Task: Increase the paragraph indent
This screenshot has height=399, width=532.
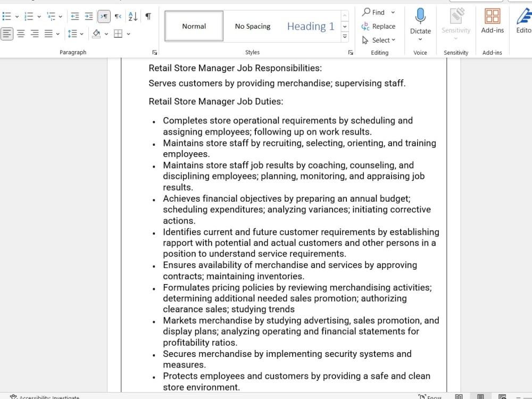Action: point(89,16)
